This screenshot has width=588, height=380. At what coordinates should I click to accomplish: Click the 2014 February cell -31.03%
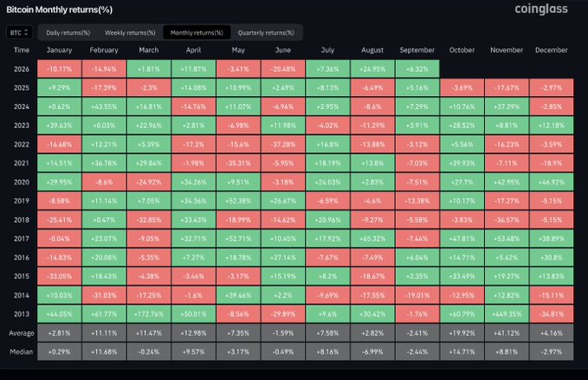[x=104, y=295]
